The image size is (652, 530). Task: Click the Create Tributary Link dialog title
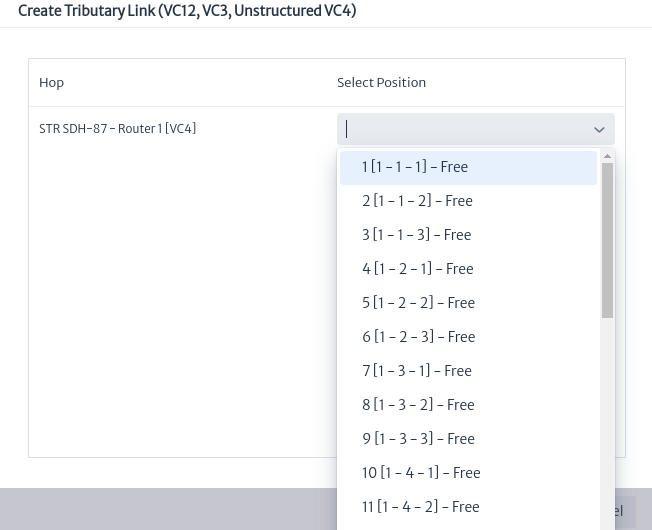pyautogui.click(x=187, y=11)
